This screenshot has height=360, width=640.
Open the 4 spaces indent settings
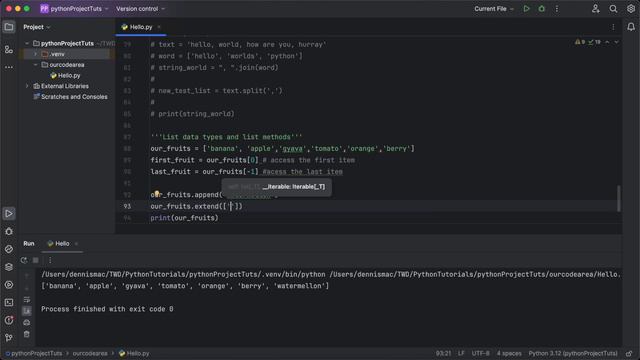pos(509,353)
